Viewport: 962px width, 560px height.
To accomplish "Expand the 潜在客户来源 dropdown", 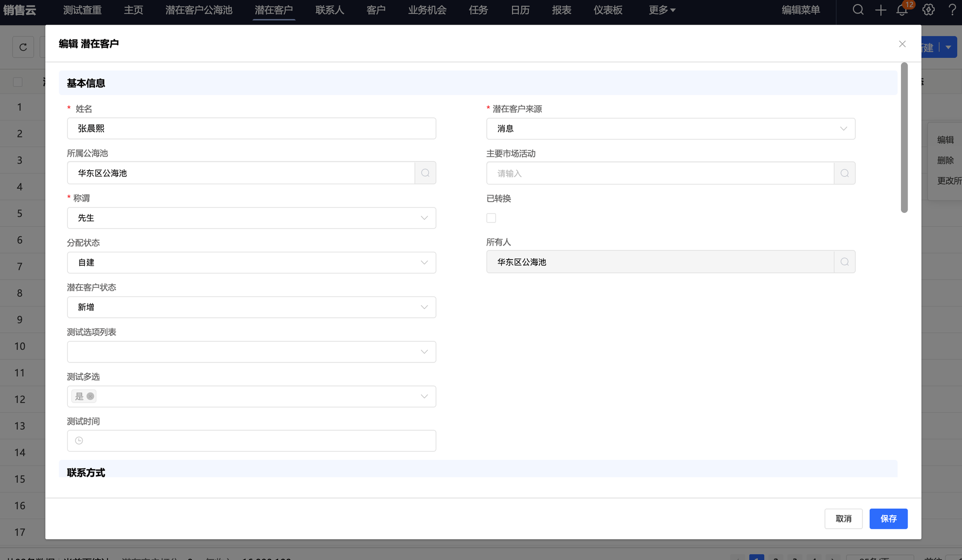I will [x=671, y=129].
